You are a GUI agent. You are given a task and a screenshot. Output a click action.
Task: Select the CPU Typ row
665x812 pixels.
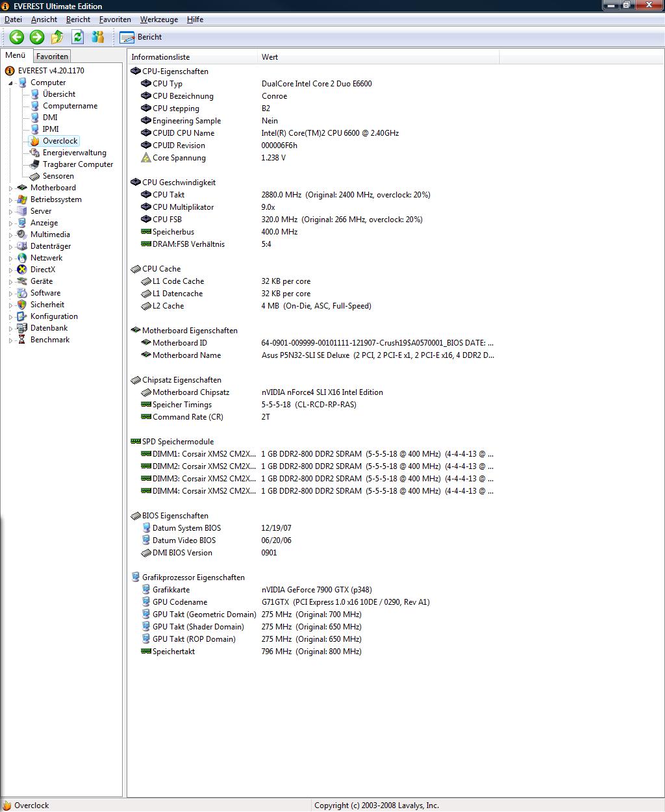[312, 84]
